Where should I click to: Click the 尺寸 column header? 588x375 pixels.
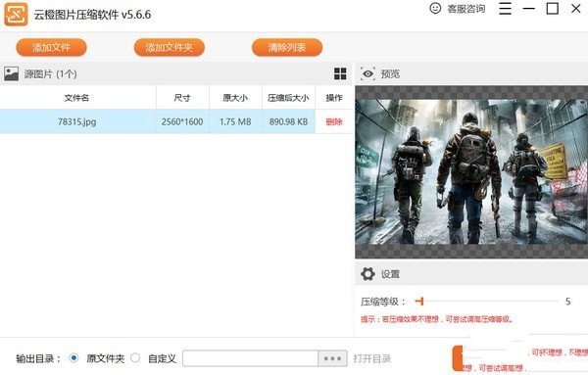[x=182, y=98]
